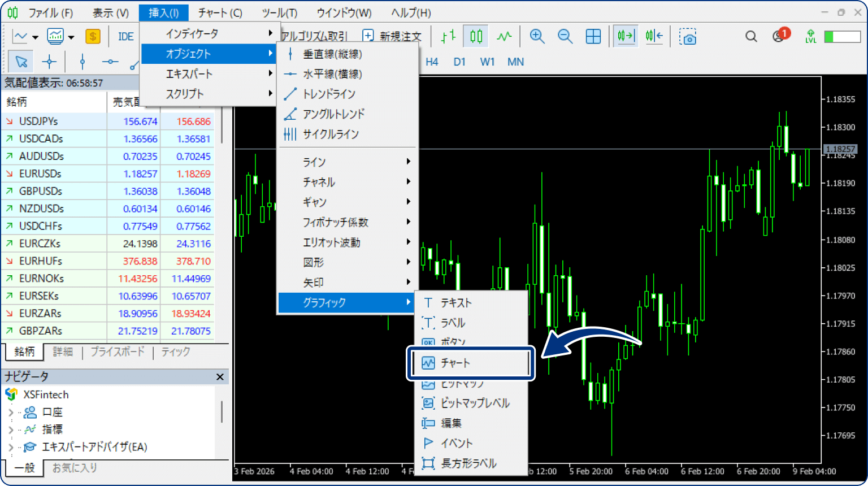Click the dollar sign trading icon
Image resolution: width=868 pixels, height=486 pixels.
(93, 37)
